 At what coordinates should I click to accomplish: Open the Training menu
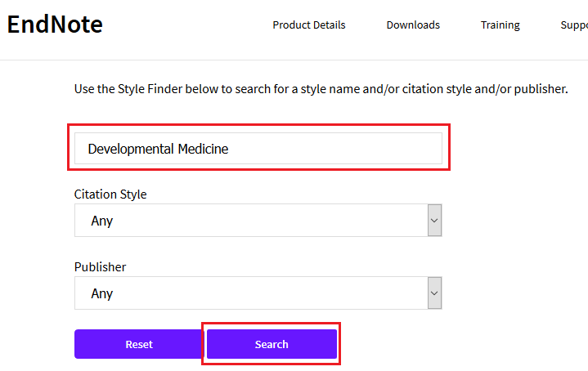click(500, 25)
